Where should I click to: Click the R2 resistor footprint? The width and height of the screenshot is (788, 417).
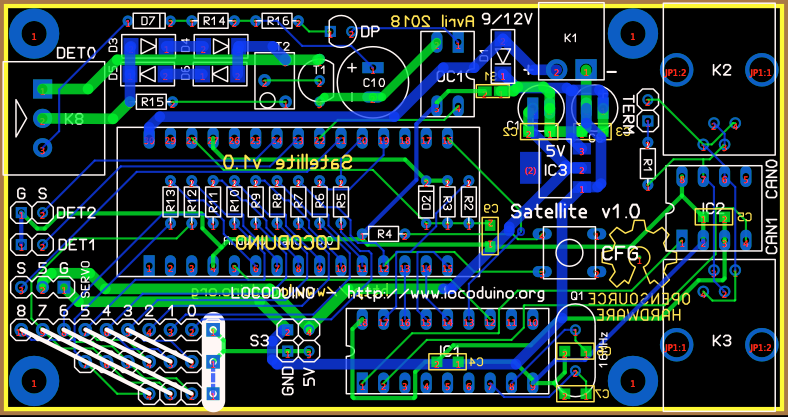468,202
